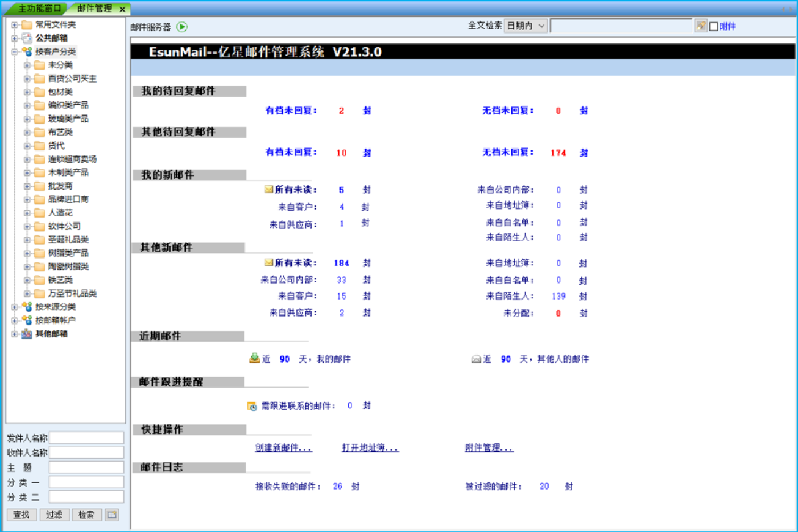The image size is (798, 532).
Task: Click the 公共邮箱 mailbox icon
Action: (26, 38)
